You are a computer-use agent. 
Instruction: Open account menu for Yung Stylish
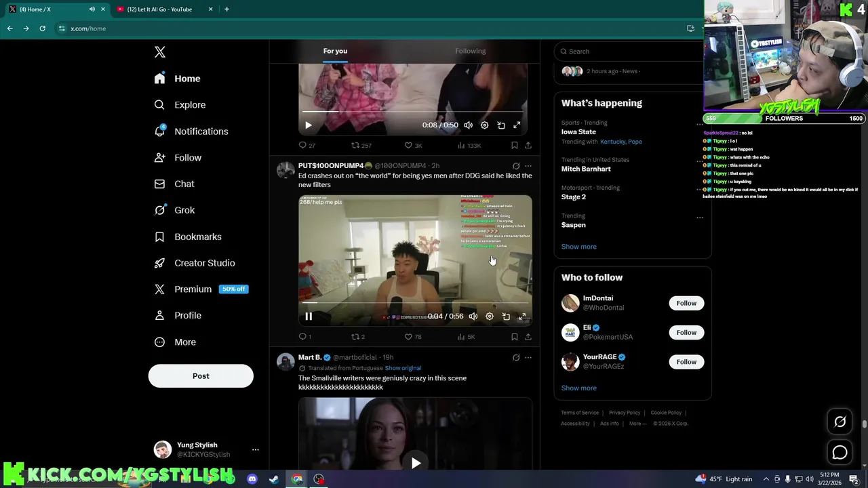(x=256, y=450)
